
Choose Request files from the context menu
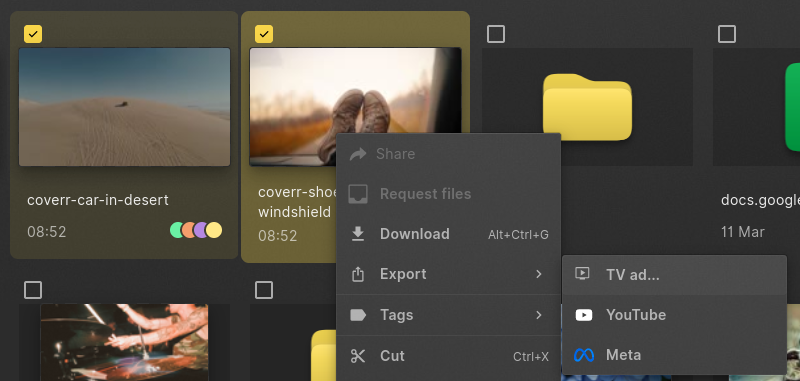coord(448,194)
